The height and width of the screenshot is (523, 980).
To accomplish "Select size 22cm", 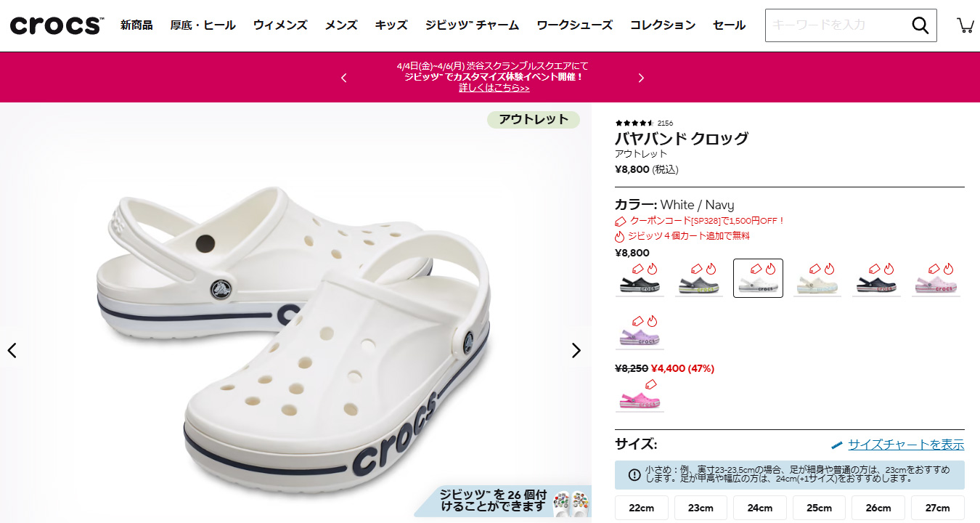I will pyautogui.click(x=642, y=508).
